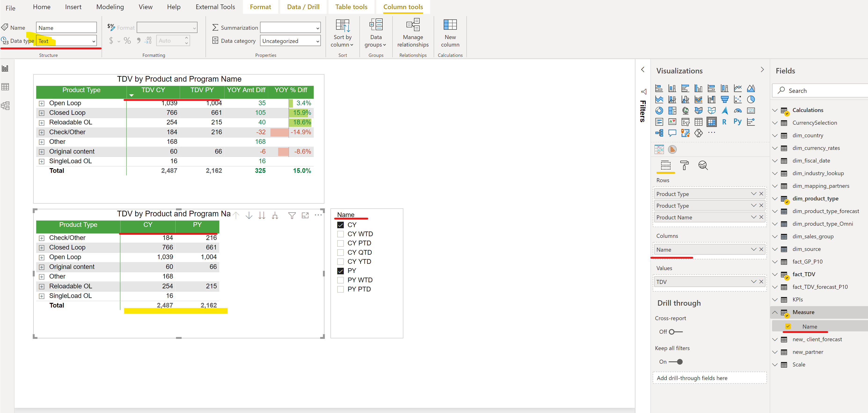The height and width of the screenshot is (413, 868).
Task: Check the CY WTD option in the Name slicer
Action: click(340, 234)
